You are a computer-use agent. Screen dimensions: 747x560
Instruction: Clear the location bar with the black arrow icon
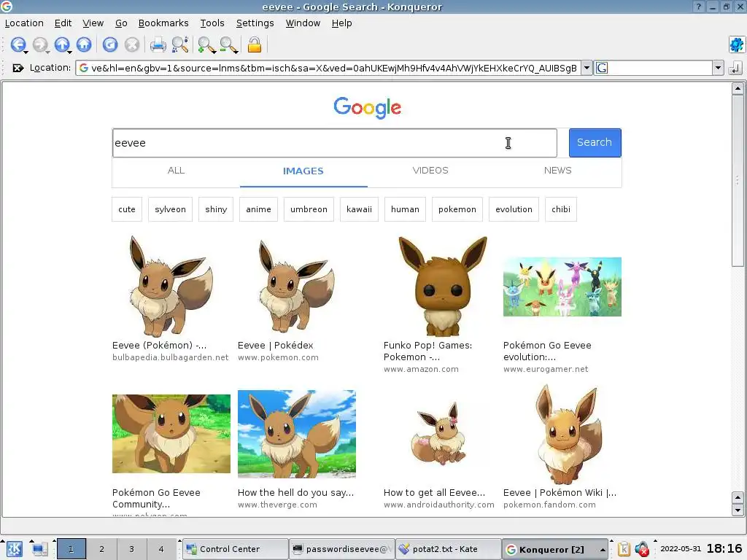[x=18, y=68]
